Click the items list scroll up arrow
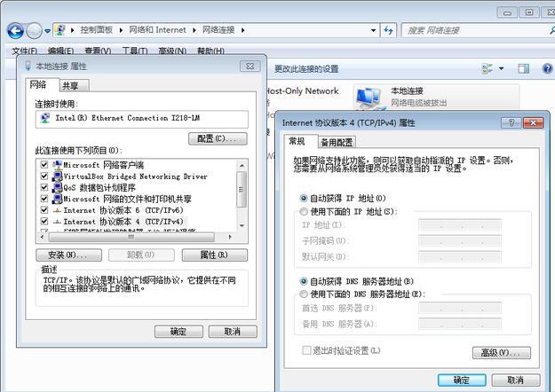This screenshot has width=555, height=392. [242, 165]
